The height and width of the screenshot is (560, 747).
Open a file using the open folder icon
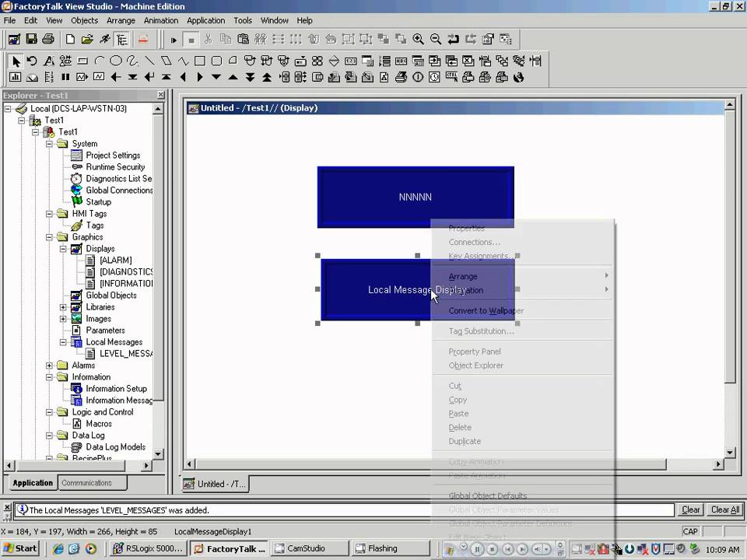(x=87, y=39)
